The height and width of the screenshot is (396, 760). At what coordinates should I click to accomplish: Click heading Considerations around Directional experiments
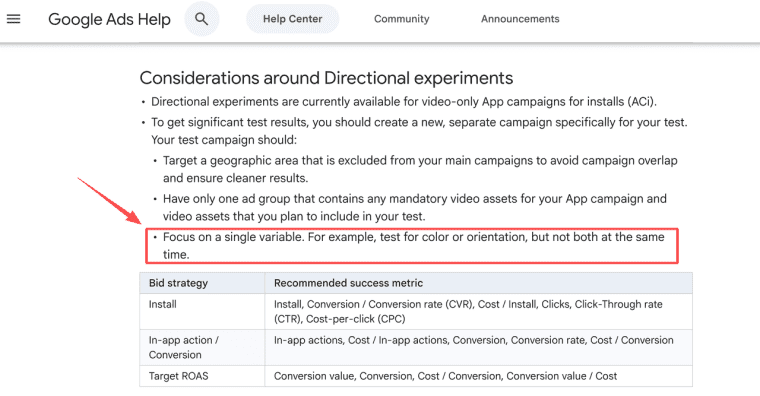[326, 78]
